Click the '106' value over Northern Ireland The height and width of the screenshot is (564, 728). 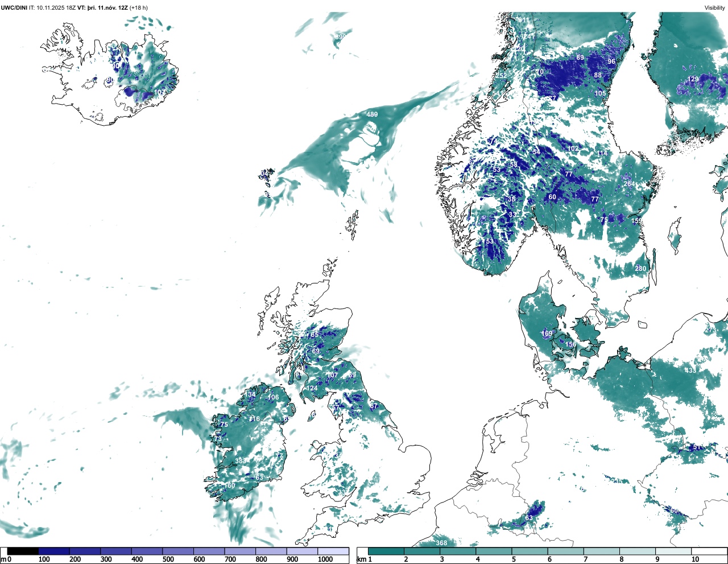274,398
